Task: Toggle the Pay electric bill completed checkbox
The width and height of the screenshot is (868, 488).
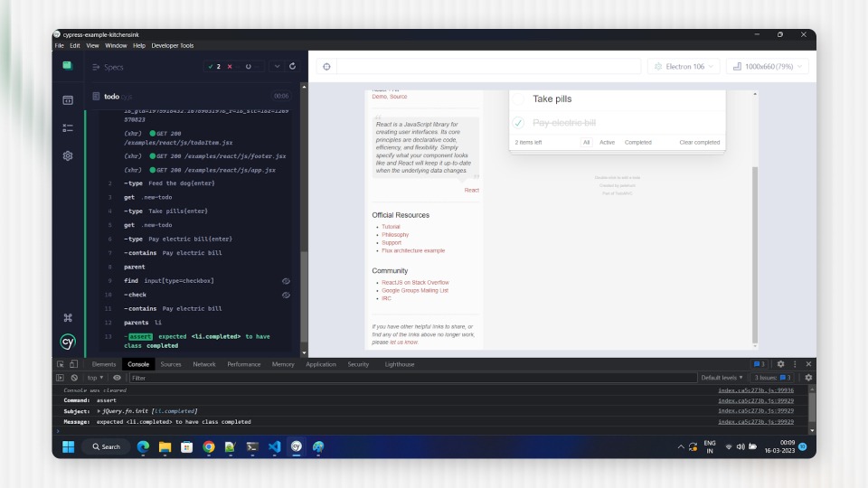Action: tap(518, 122)
